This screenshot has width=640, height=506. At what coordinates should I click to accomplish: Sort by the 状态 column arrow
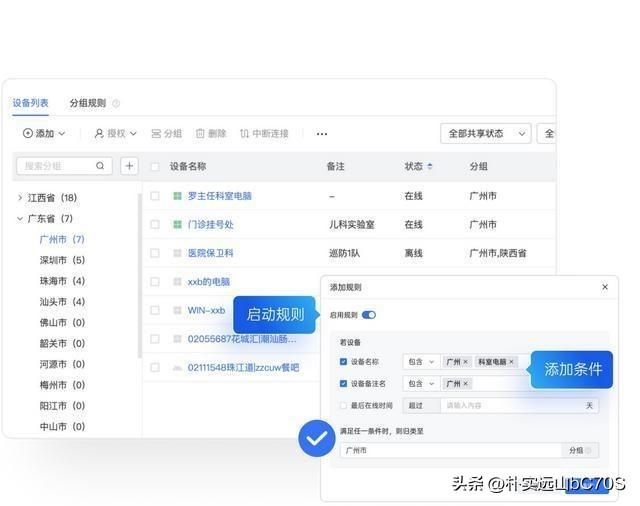coord(430,166)
